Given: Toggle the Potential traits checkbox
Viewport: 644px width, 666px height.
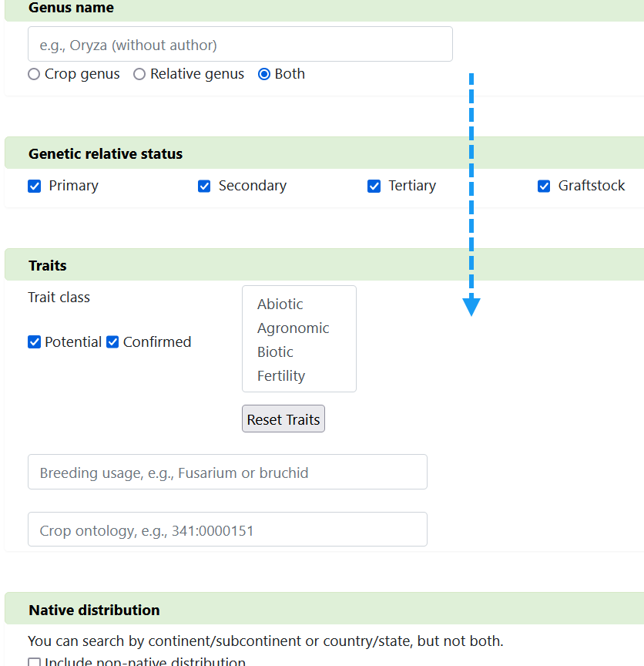Looking at the screenshot, I should click(x=35, y=342).
